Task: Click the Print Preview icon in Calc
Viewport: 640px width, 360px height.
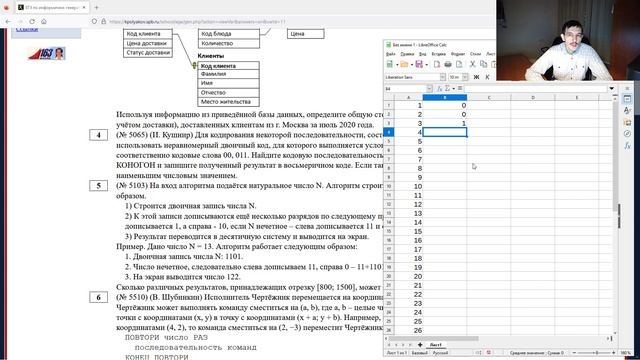Action: (459, 64)
